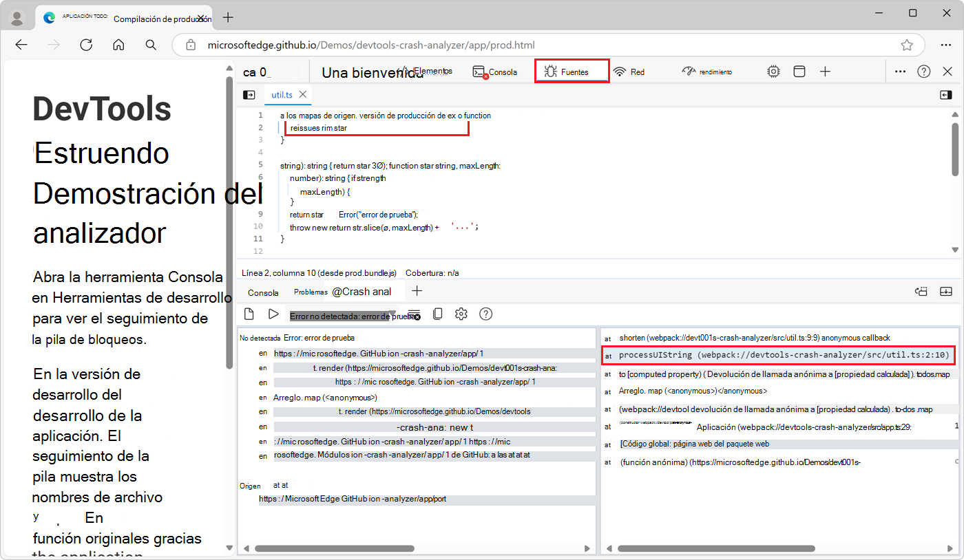The image size is (964, 560).
Task: Navigate back with the back arrow
Action: tap(21, 45)
